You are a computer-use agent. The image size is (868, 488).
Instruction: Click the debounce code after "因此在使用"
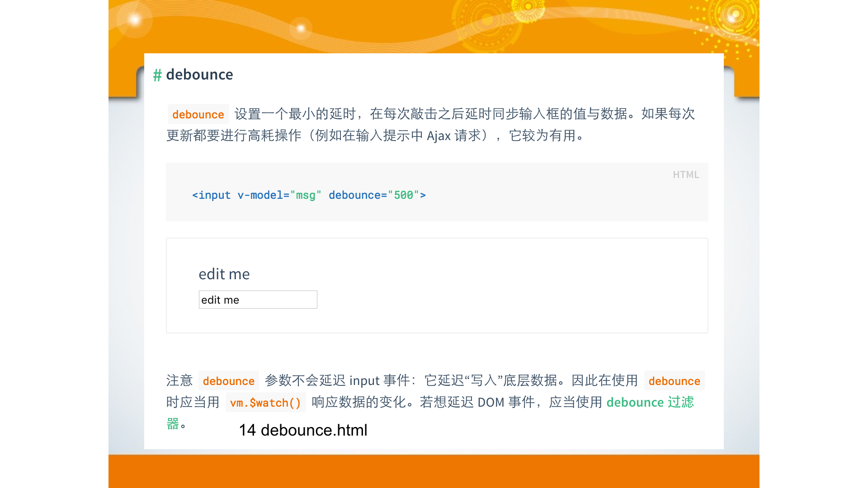(674, 381)
